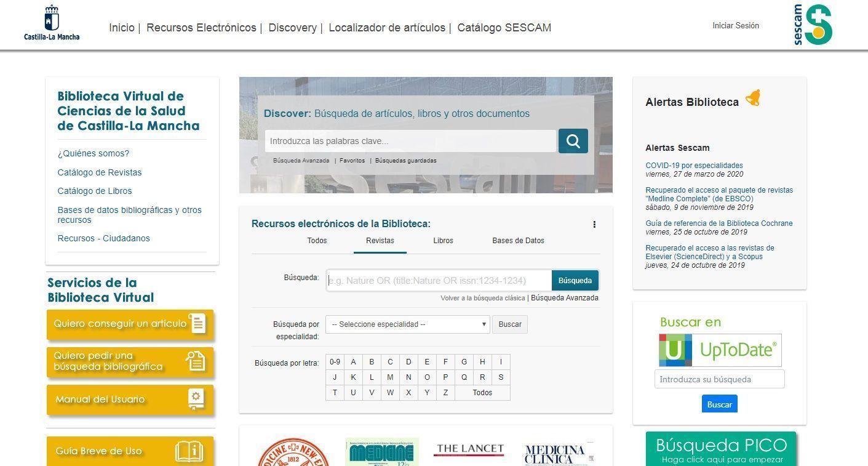This screenshot has height=466, width=868.
Task: Select letter E in the letter grid
Action: 427,362
